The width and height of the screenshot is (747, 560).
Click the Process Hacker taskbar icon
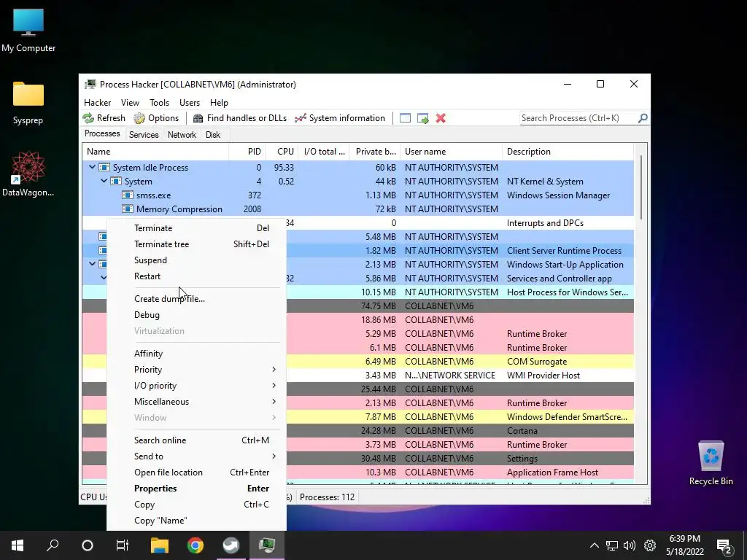point(267,545)
